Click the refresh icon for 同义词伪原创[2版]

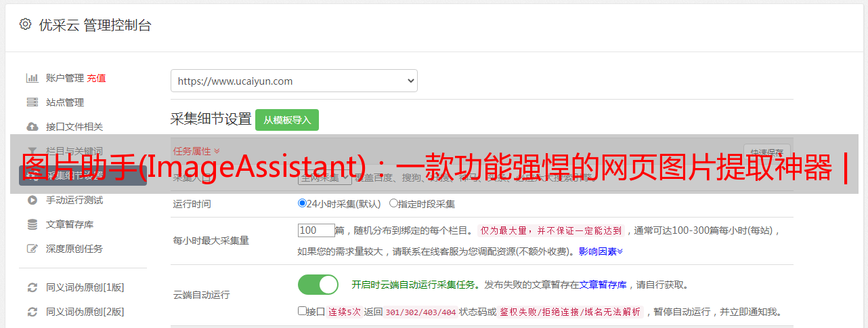click(x=32, y=312)
